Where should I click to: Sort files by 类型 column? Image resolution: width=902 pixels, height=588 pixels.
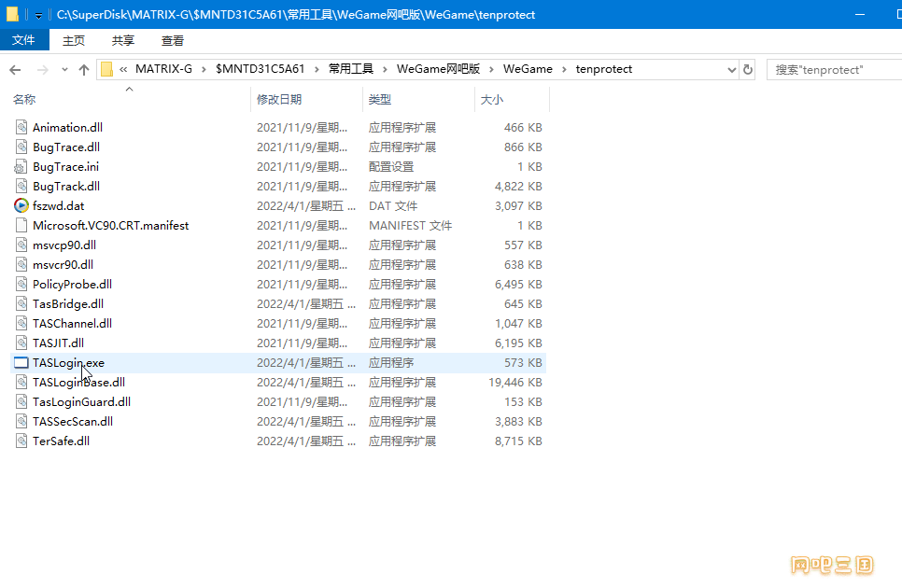pyautogui.click(x=380, y=100)
